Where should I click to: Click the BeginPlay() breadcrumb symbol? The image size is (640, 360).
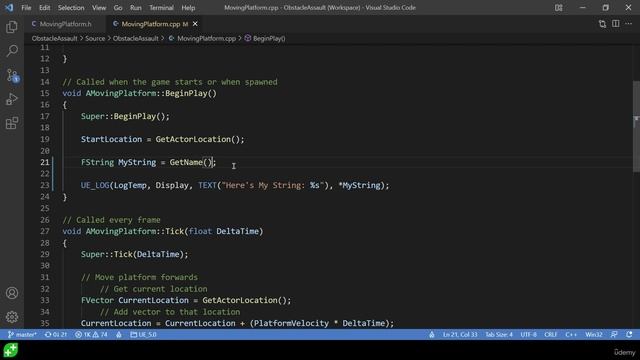point(269,38)
